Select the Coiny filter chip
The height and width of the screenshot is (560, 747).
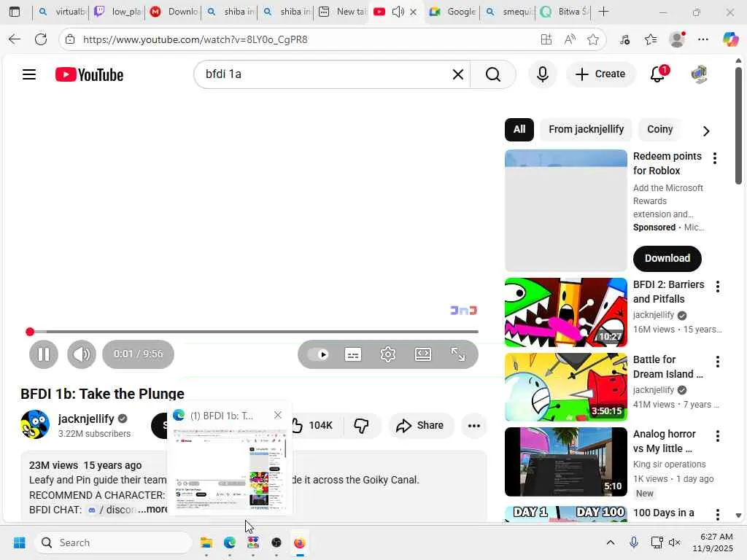click(659, 130)
